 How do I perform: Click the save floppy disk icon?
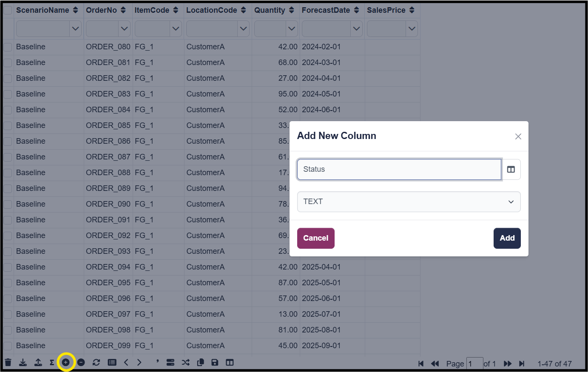coord(215,362)
